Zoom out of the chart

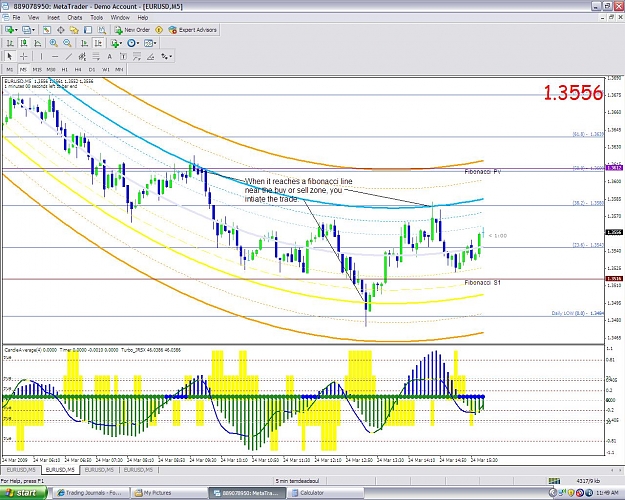(x=67, y=43)
